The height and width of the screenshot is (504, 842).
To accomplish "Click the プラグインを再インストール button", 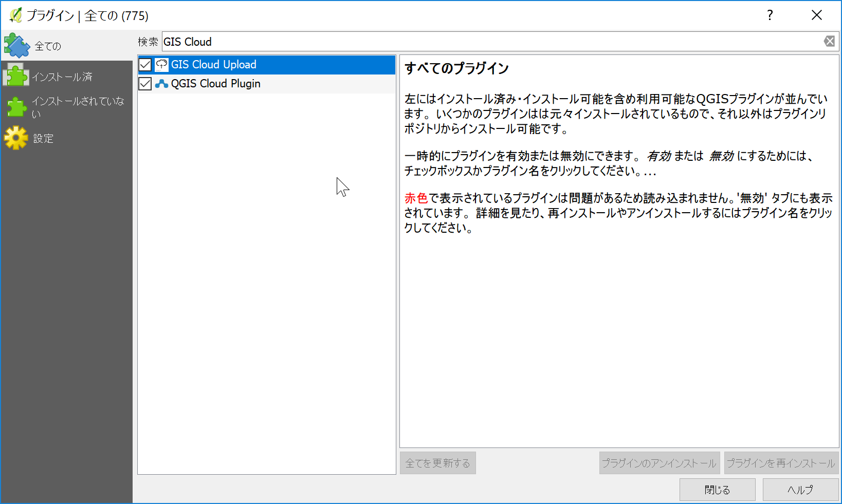I will pos(781,463).
